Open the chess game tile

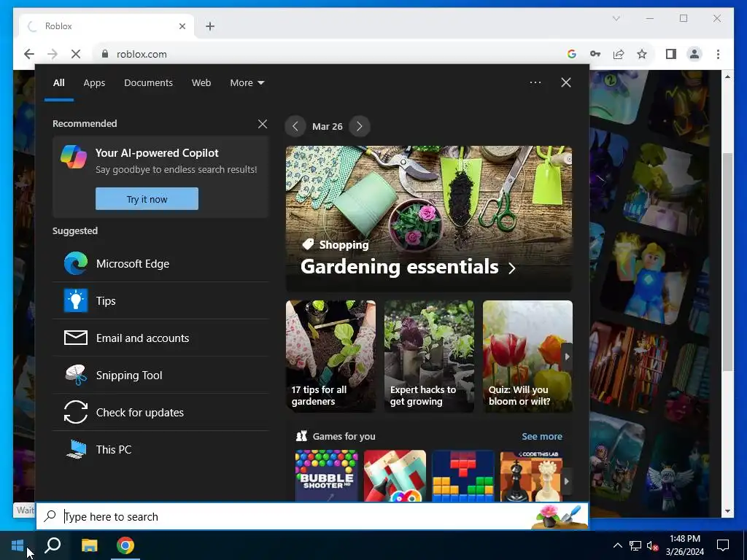click(531, 475)
